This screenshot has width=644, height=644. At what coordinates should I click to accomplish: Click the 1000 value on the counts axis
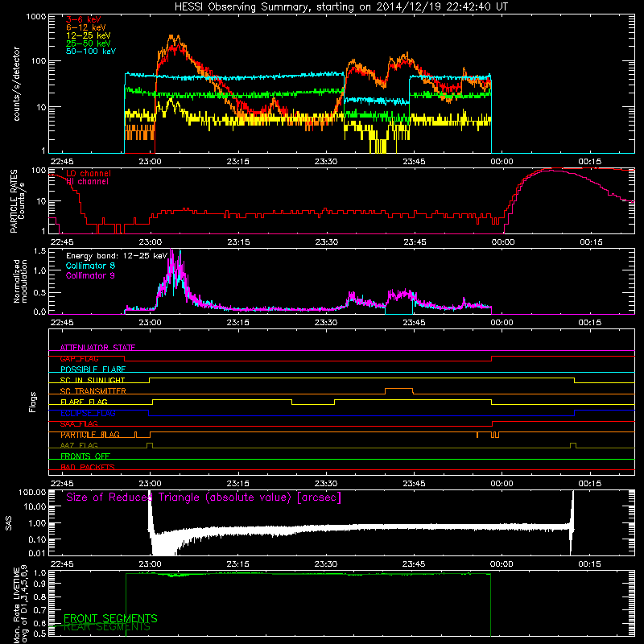click(35, 17)
